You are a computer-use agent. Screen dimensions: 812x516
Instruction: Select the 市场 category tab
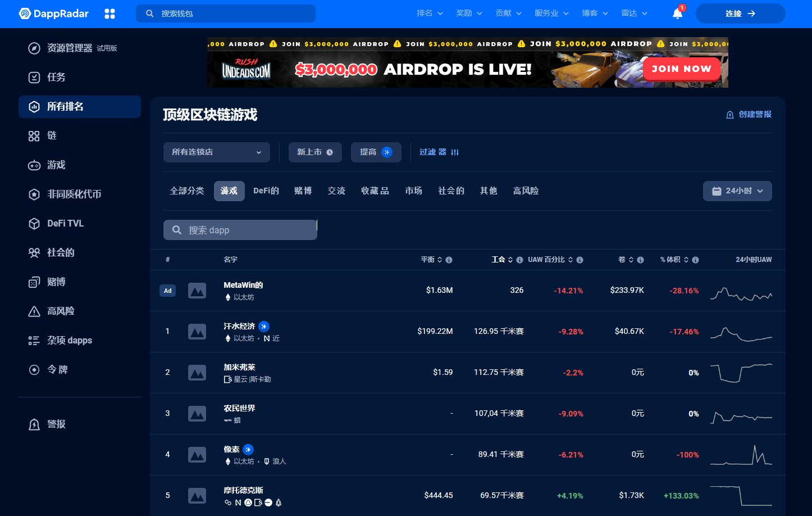coord(414,191)
